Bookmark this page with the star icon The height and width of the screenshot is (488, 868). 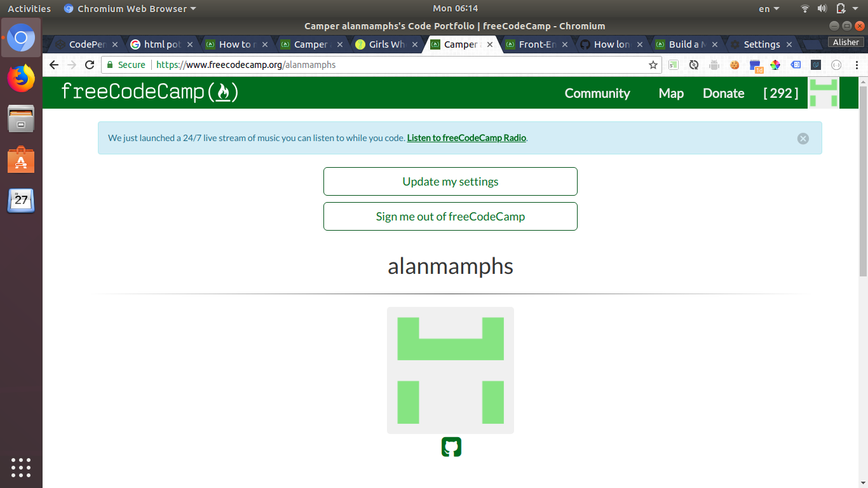point(653,64)
